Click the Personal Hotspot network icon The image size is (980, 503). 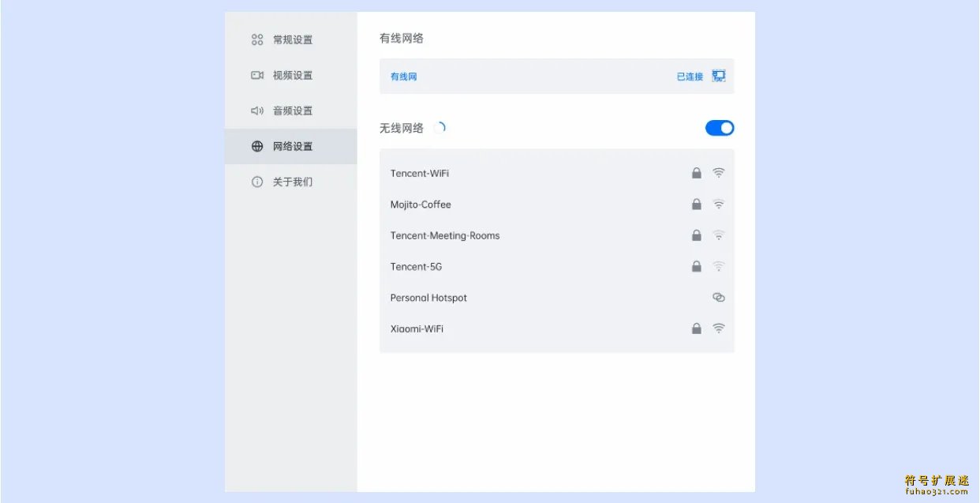point(718,297)
